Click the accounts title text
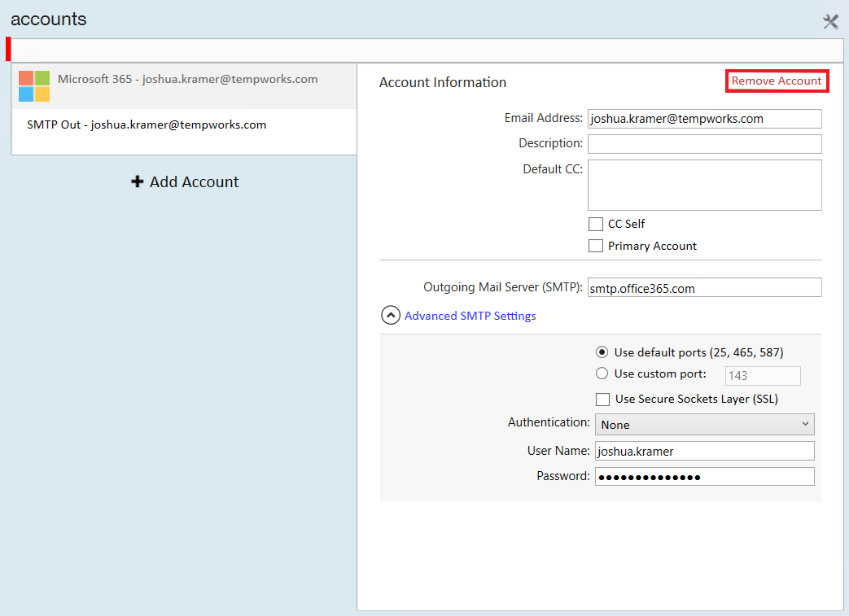This screenshot has width=849, height=616. [49, 19]
